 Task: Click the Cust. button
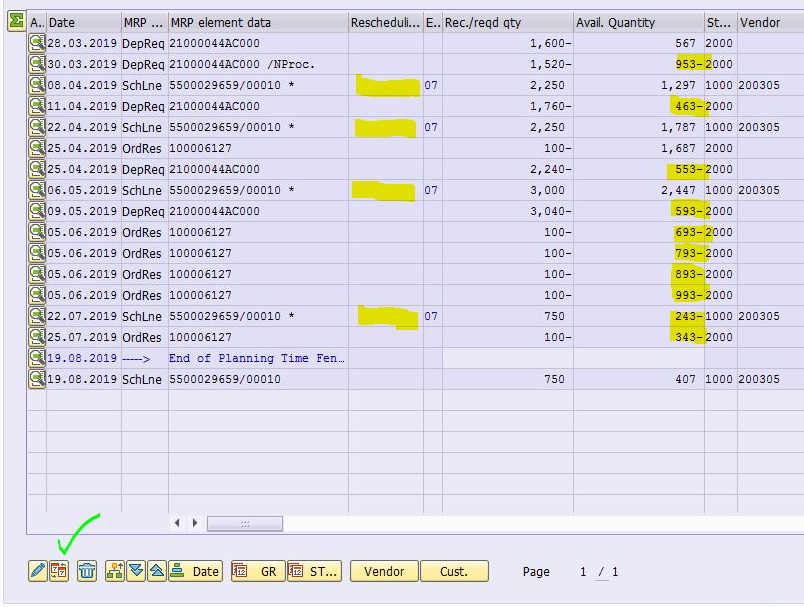pyautogui.click(x=453, y=572)
